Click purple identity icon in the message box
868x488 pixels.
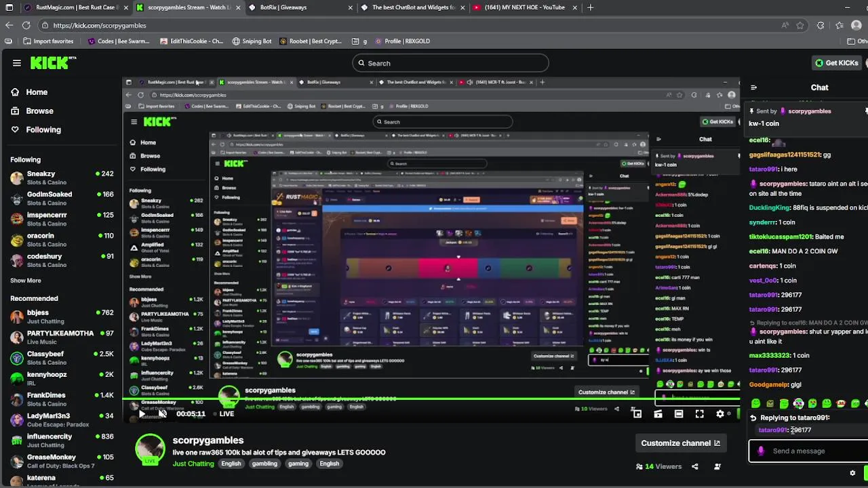point(761,451)
